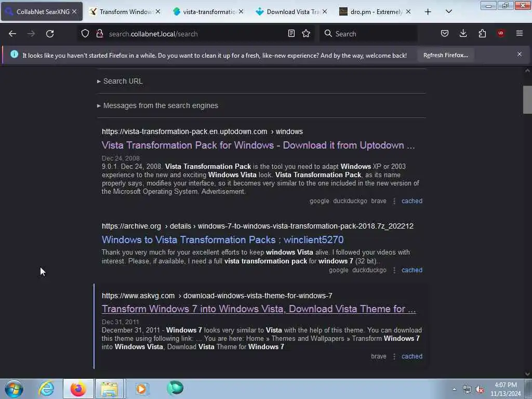This screenshot has width=532, height=399.
Task: Open Windows Media Player from taskbar
Action: click(x=141, y=389)
